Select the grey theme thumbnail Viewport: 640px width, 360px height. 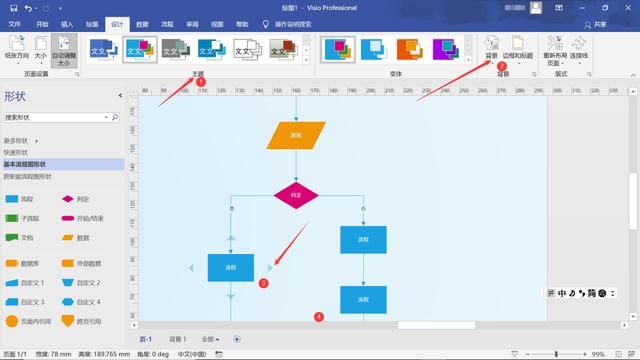[x=176, y=49]
